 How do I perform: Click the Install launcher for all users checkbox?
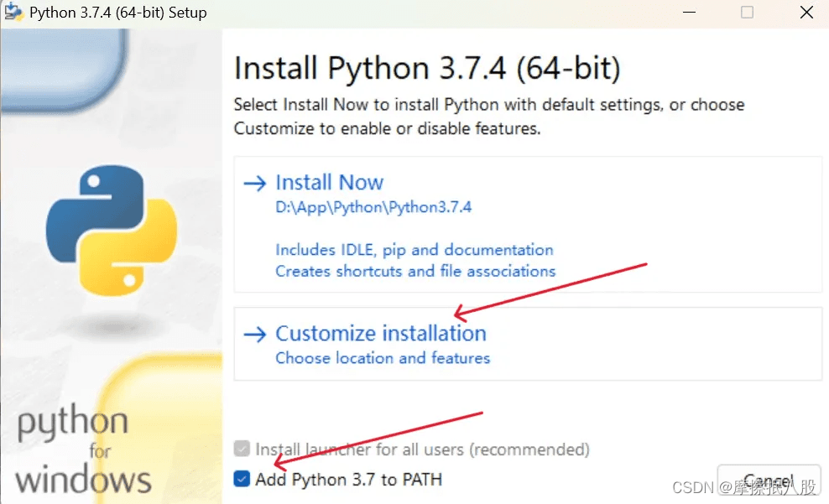click(x=242, y=449)
